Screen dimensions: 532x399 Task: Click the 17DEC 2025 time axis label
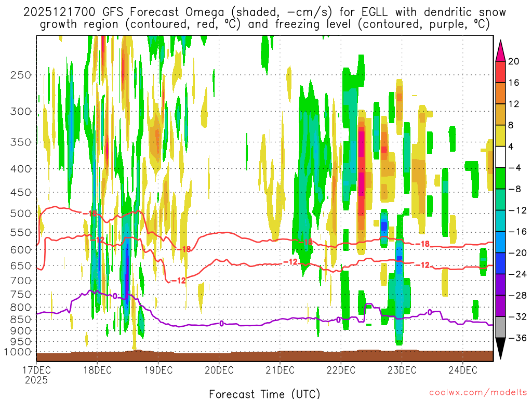(35, 375)
